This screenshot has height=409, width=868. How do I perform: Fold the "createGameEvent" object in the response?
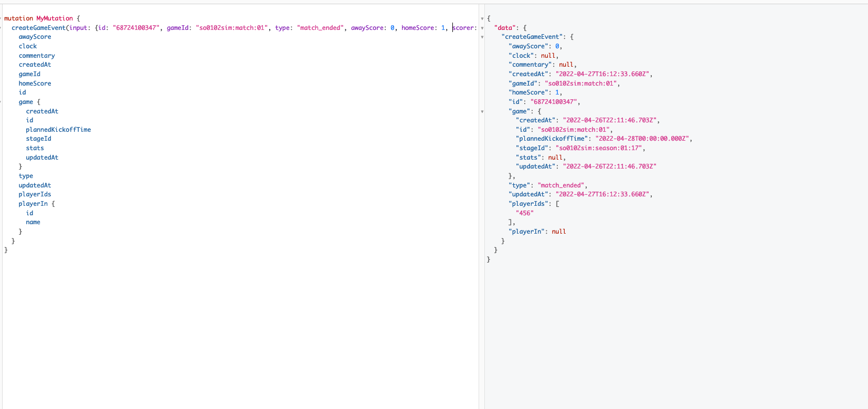tap(482, 37)
